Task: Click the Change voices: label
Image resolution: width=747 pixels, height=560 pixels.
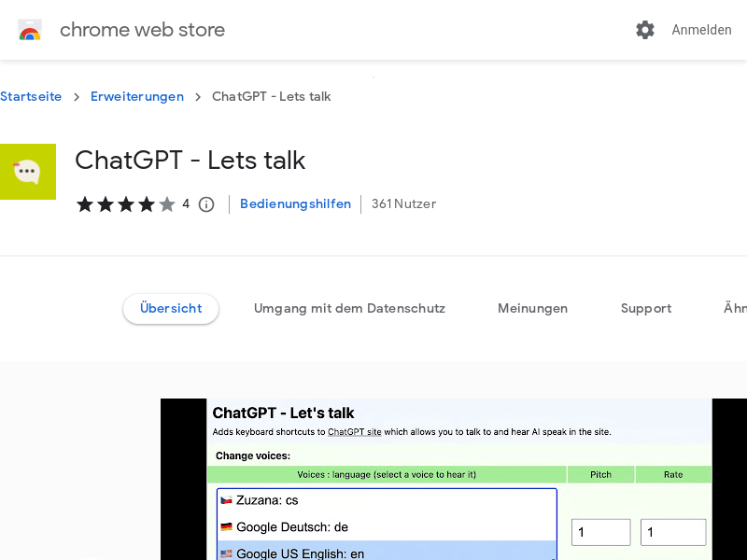Action: pos(253,455)
